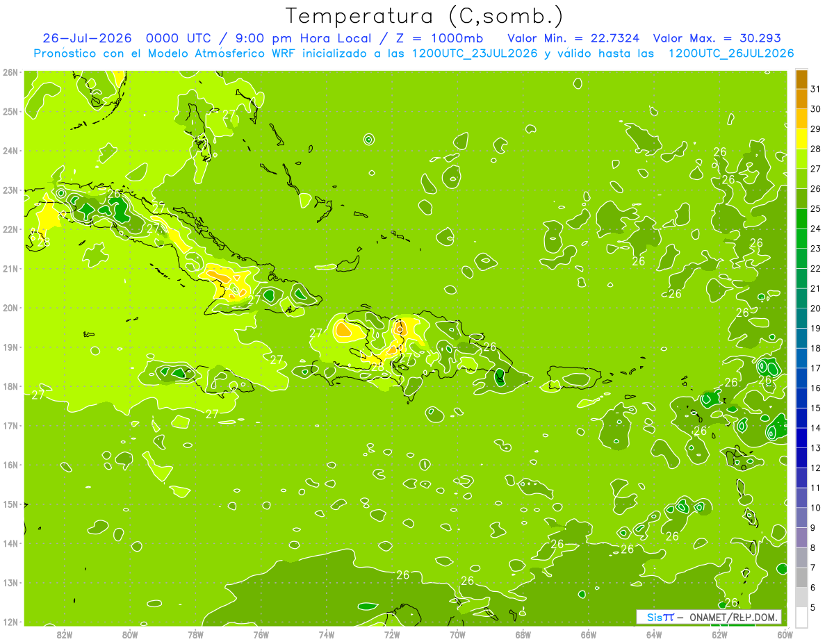Click the blue color bar segment between 16 and 17

[x=801, y=379]
